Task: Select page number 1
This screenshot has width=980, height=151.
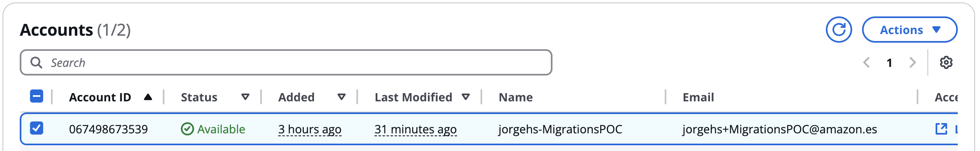Action: tap(889, 63)
